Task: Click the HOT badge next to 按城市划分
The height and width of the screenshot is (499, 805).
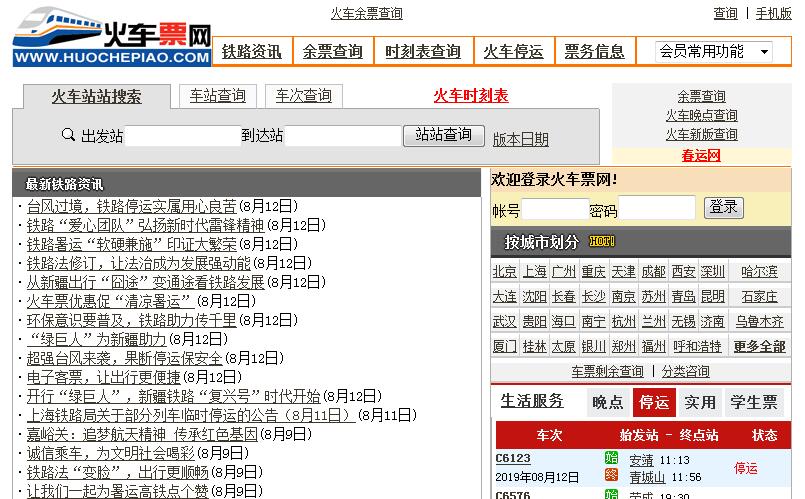Action: [601, 241]
